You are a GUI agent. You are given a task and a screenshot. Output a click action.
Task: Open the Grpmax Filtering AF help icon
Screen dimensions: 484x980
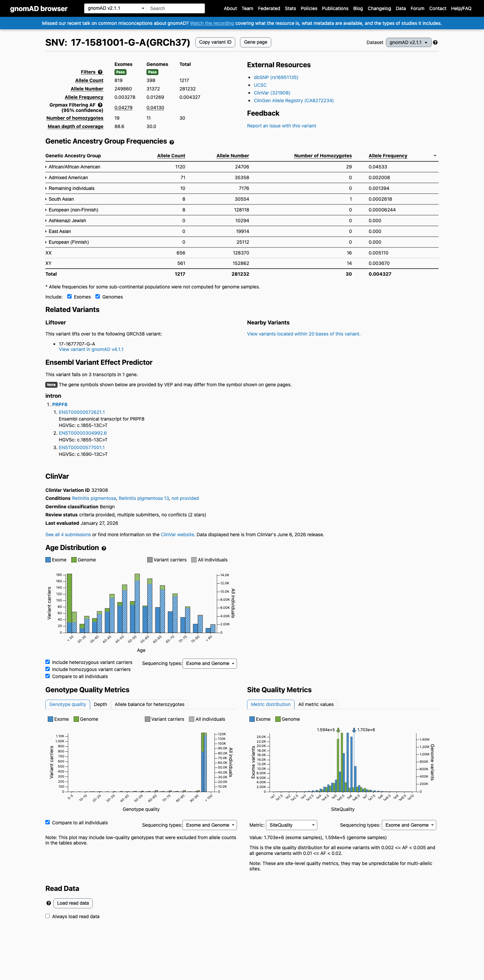[x=100, y=105]
